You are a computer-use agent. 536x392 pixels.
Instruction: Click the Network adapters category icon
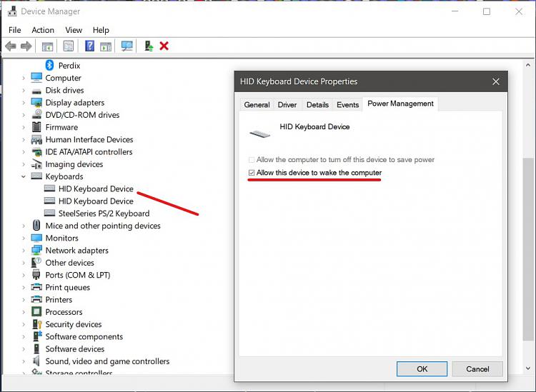(36, 250)
